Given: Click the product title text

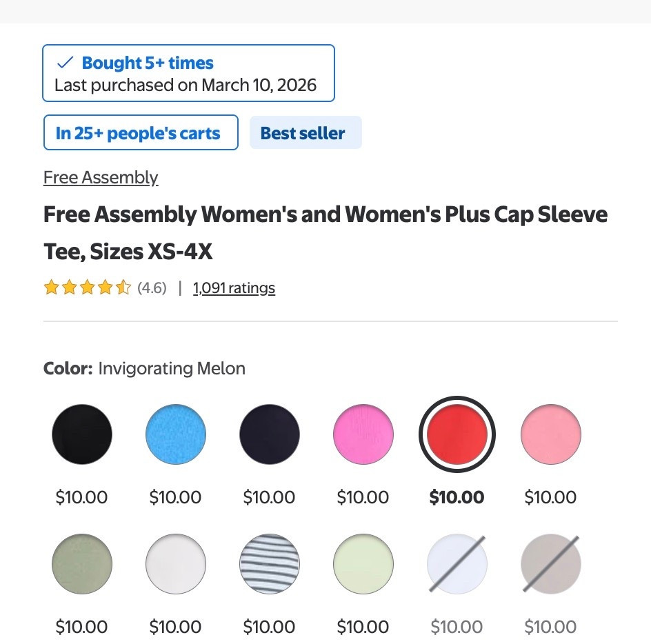Looking at the screenshot, I should click(325, 232).
